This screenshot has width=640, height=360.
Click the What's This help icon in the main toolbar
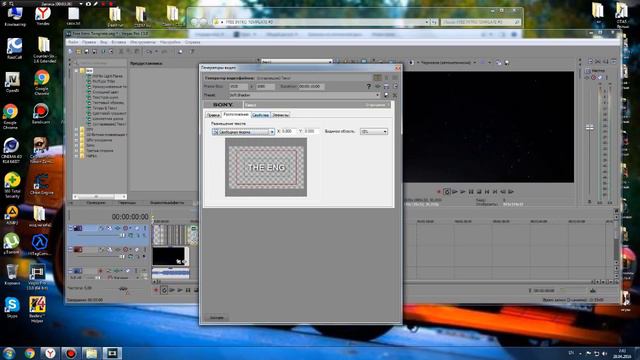click(x=192, y=51)
